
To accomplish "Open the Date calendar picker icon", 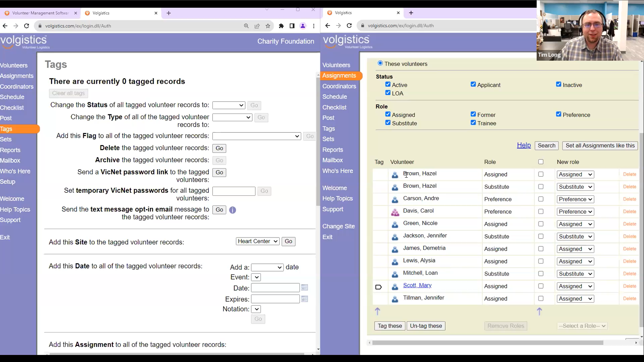I will click(x=305, y=288).
